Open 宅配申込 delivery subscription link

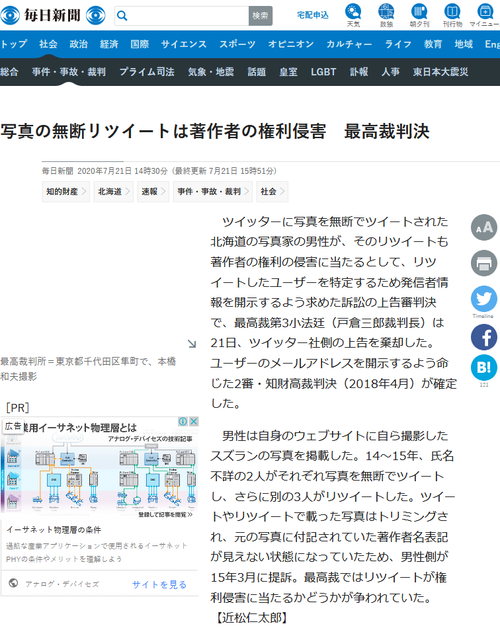[312, 15]
